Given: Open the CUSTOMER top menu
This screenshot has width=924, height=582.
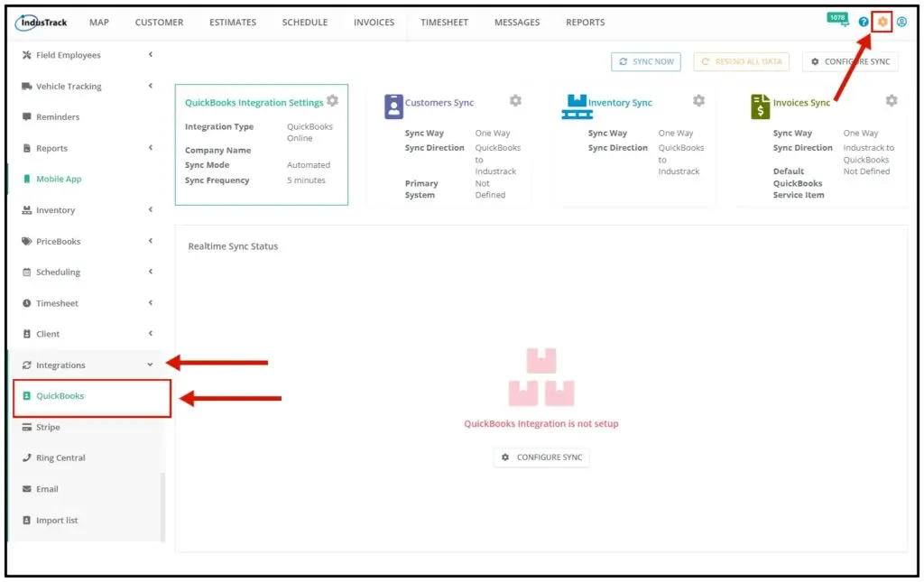Looking at the screenshot, I should [x=159, y=23].
